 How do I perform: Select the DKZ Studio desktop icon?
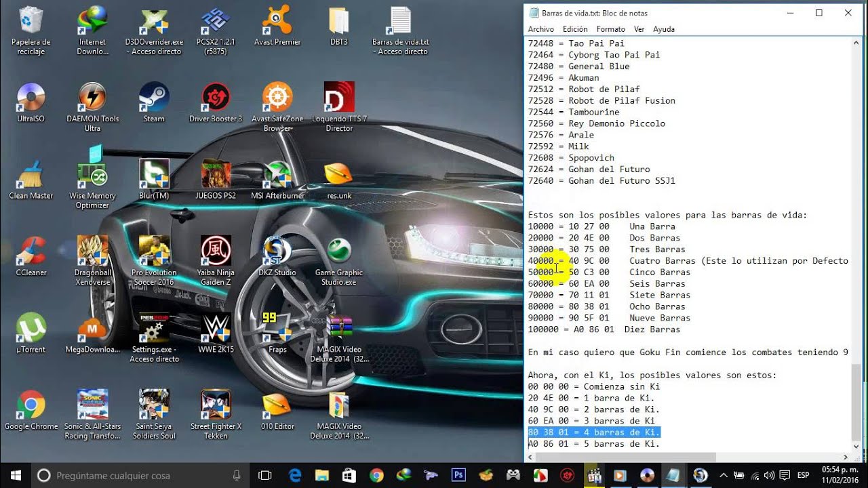pos(277,257)
